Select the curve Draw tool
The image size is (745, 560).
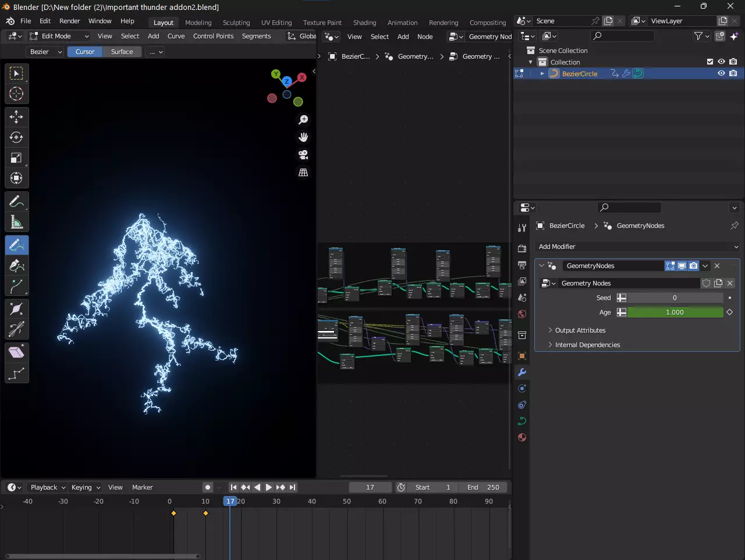coord(16,245)
